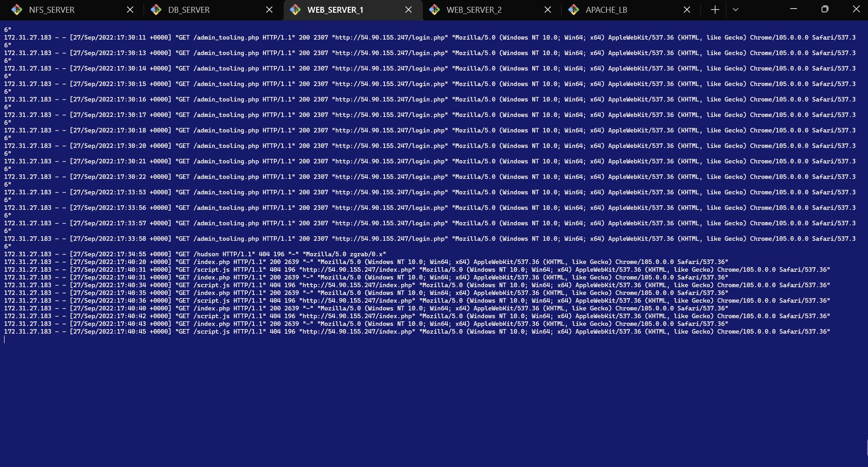Image resolution: width=868 pixels, height=467 pixels.
Task: Close the WEB_SERVER_1 tab
Action: click(x=409, y=10)
